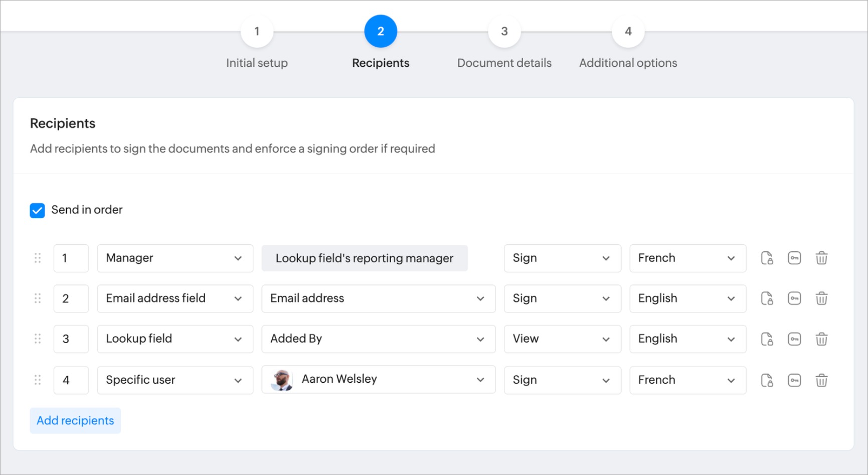Screen dimensions: 868x475
Task: Delete the Aaron Welsley recipient row
Action: 821,380
